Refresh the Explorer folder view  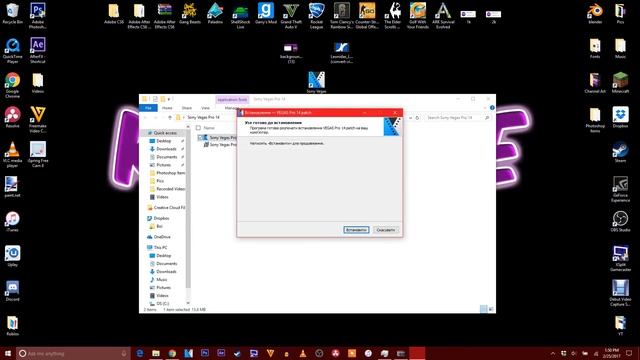417,118
